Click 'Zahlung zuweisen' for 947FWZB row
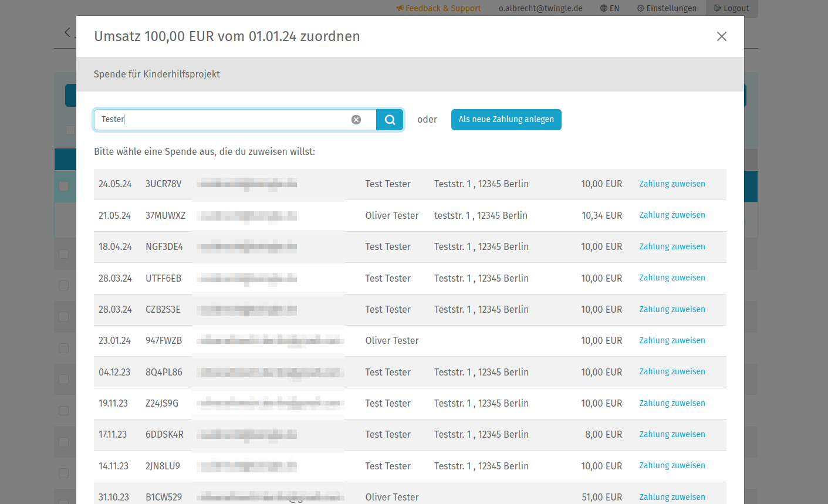 pos(672,340)
